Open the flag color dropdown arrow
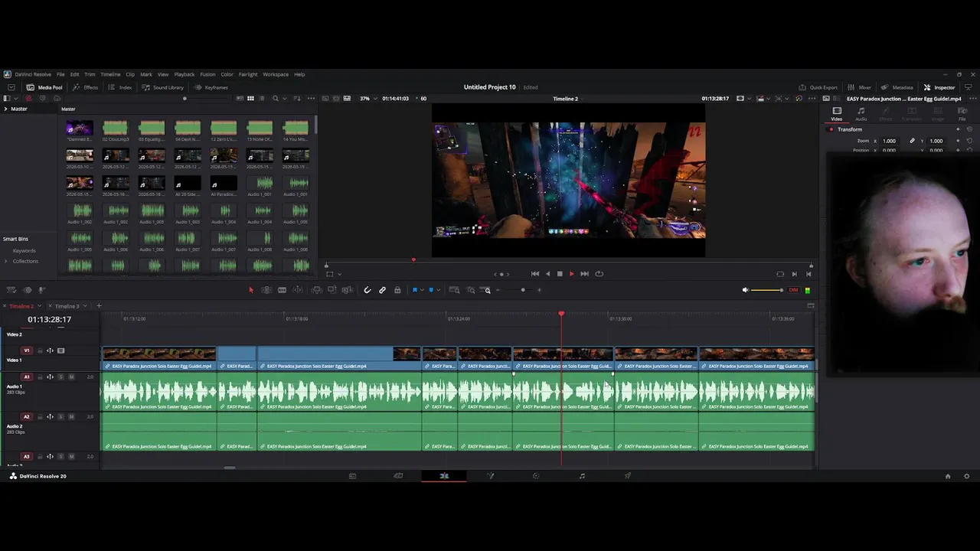The width and height of the screenshot is (980, 551). pos(422,290)
